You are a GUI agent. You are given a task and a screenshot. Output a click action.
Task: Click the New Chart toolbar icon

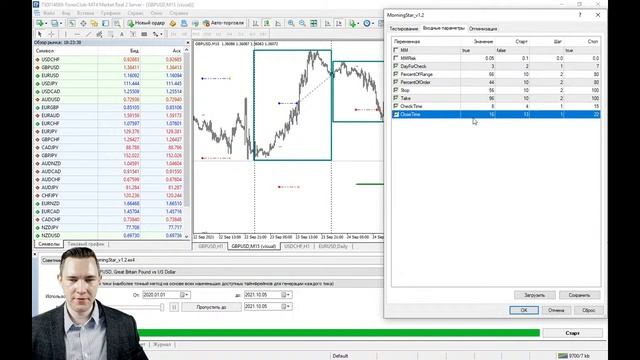(41, 23)
